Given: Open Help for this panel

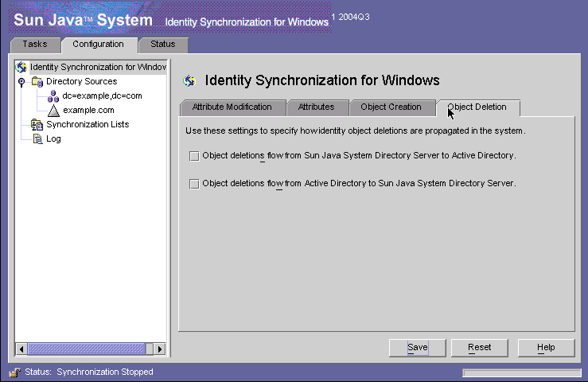Looking at the screenshot, I should 546,348.
